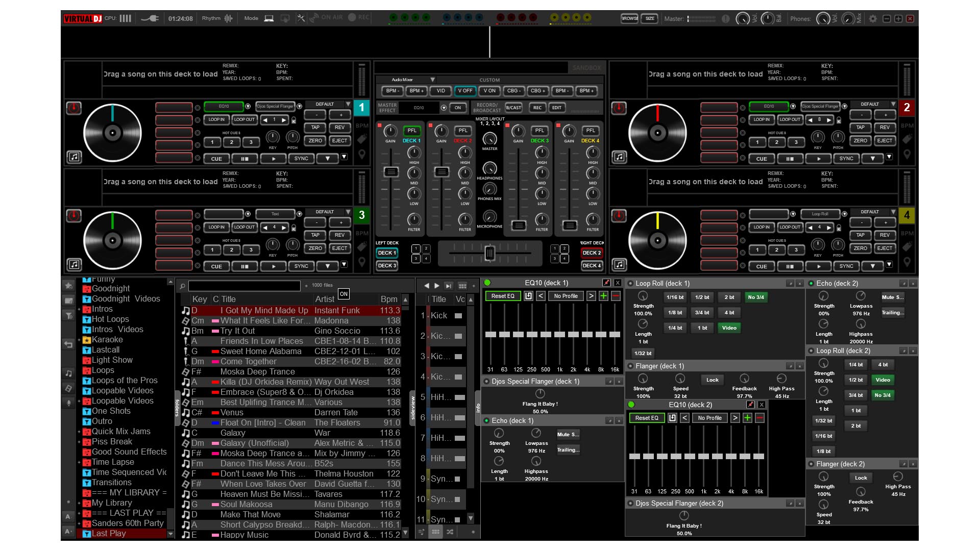Enable Echo (deck 2) effect power dot

(811, 283)
